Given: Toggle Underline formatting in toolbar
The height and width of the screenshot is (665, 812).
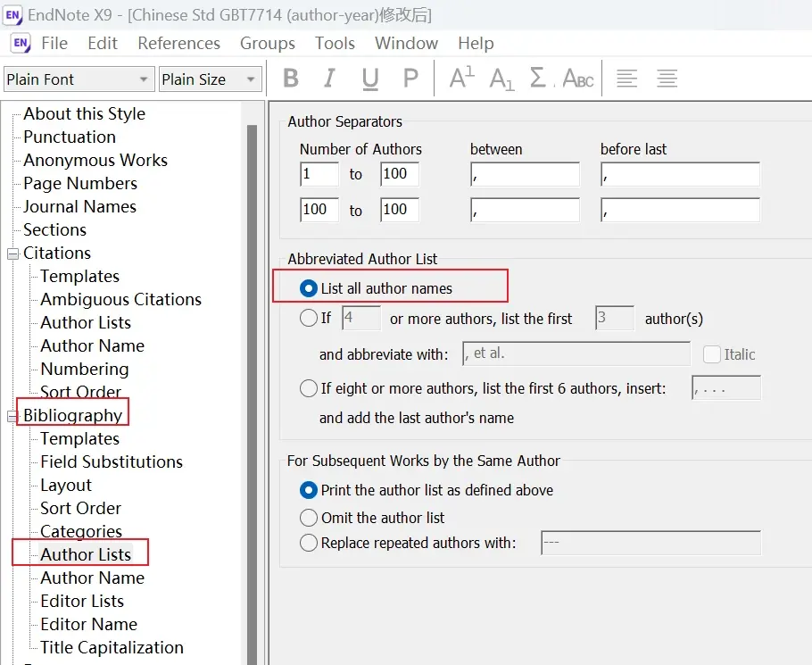Looking at the screenshot, I should [370, 79].
